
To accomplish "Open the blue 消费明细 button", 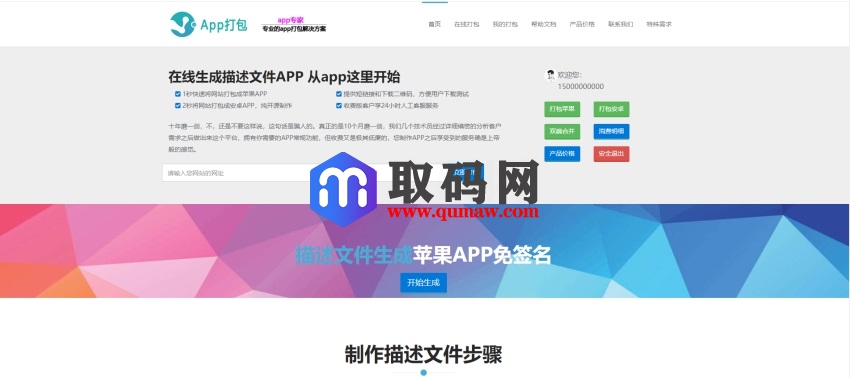I will (x=611, y=131).
